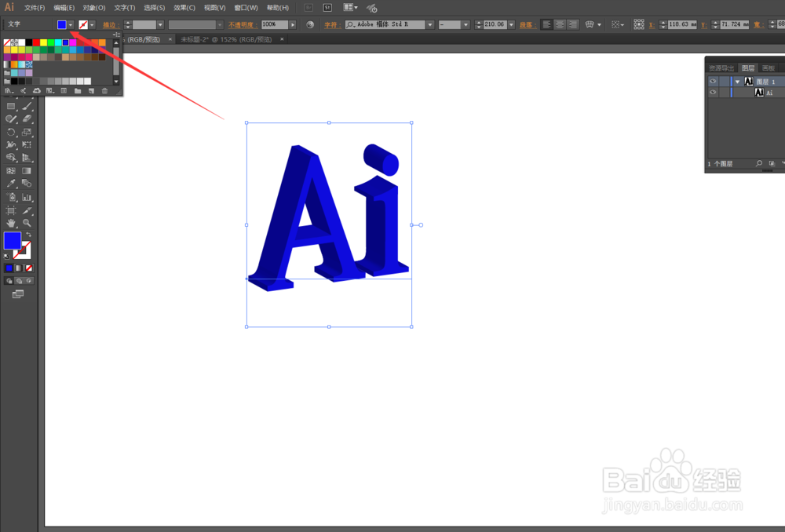
Task: Open the stroke color dropdown arrow
Action: [x=92, y=24]
